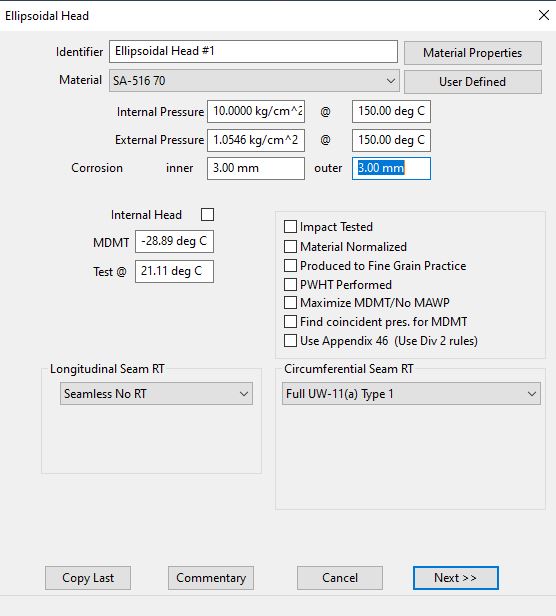Open the Material dropdown SA-516 70
The image size is (556, 616).
click(254, 81)
